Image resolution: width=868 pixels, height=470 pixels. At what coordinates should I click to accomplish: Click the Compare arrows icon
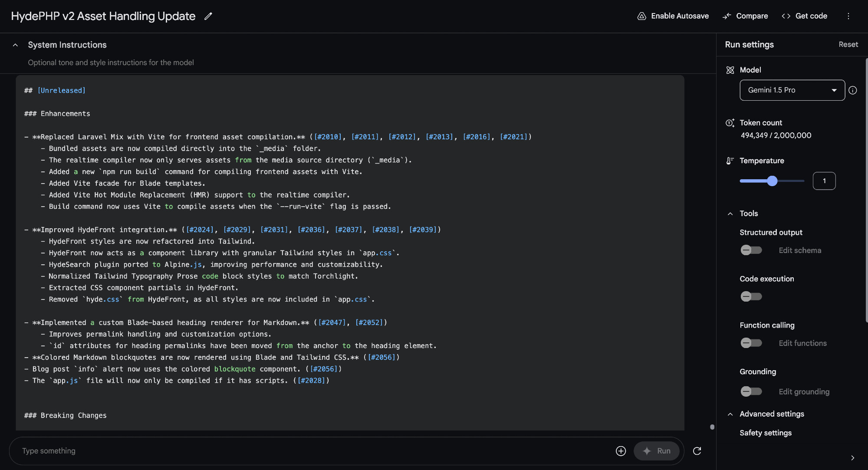tap(727, 16)
